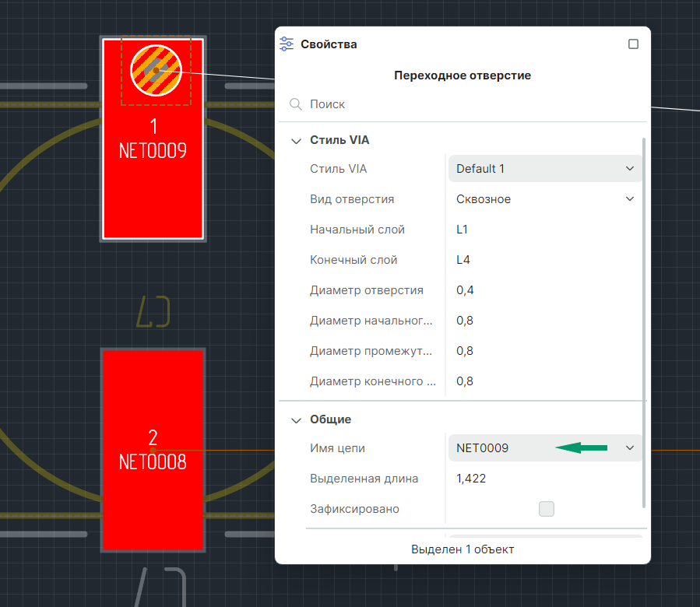Open the Имя цепи dropdown with NET0009
The height and width of the screenshot is (607, 700).
coord(545,448)
